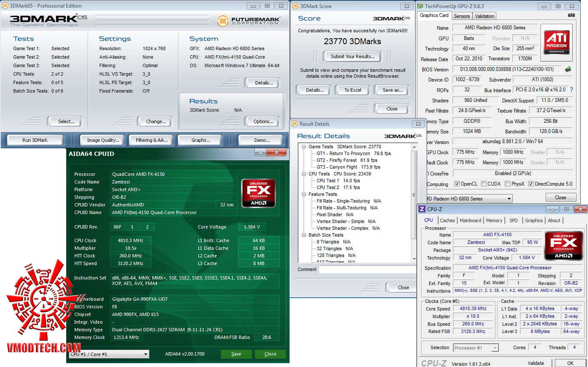Switch to the Sensors tab in GPU-Z

(x=461, y=16)
